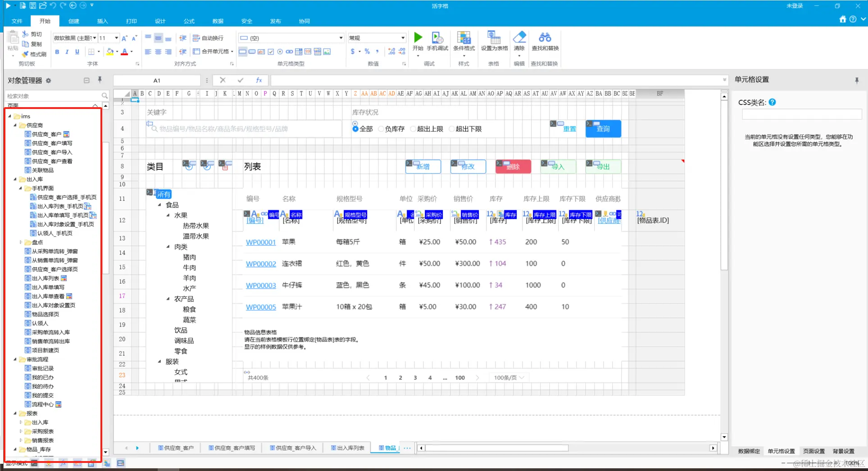The image size is (868, 471).
Task: Collapse the 审批流程 folder in tree
Action: pos(15,359)
